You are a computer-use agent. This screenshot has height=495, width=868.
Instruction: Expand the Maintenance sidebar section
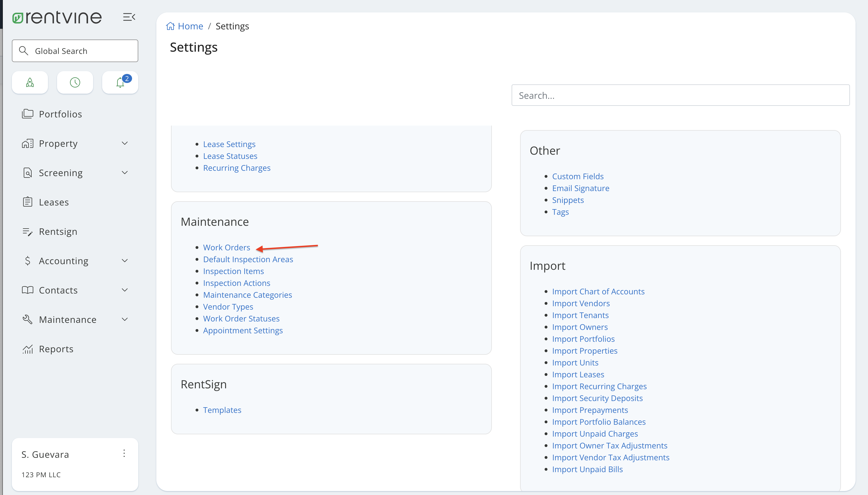point(125,319)
